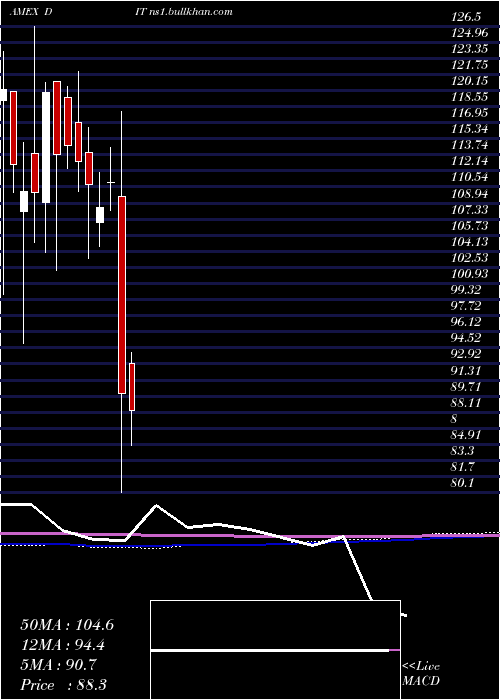
Task: Select the 83.3 price axis label
Action: (462, 451)
